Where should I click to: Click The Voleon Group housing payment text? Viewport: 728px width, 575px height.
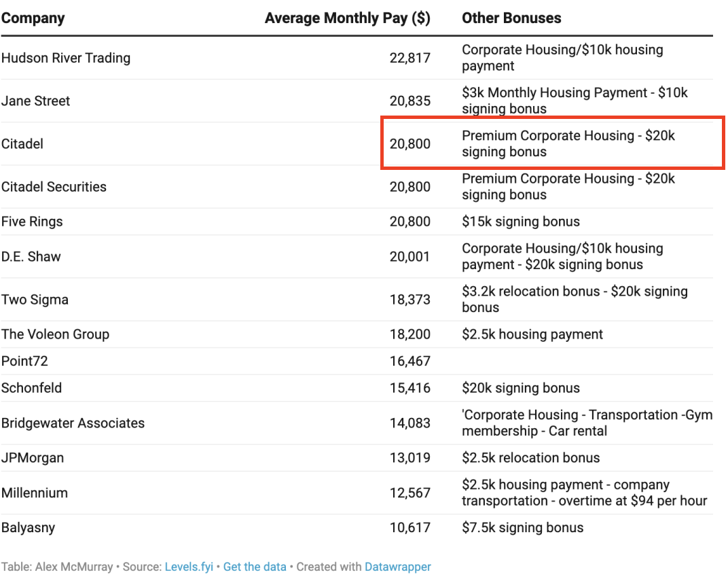click(x=532, y=334)
